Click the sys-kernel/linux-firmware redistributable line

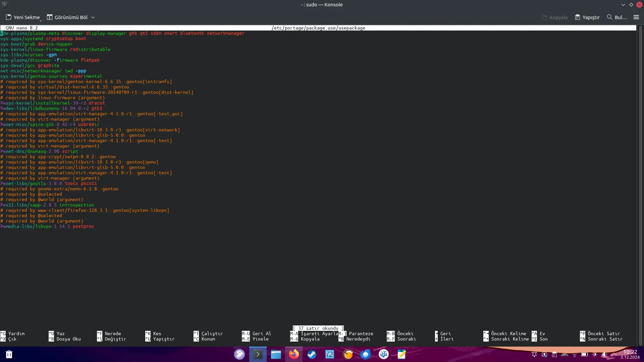(x=55, y=49)
